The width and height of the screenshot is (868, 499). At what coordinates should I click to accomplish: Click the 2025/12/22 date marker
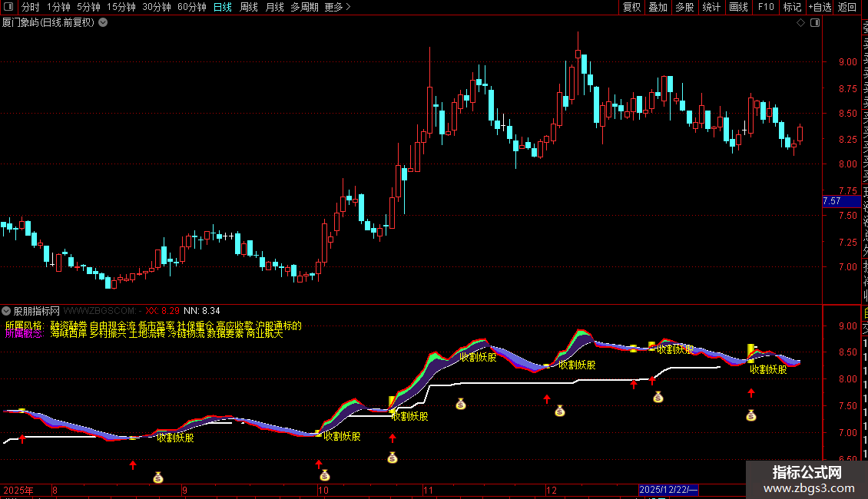click(x=668, y=490)
